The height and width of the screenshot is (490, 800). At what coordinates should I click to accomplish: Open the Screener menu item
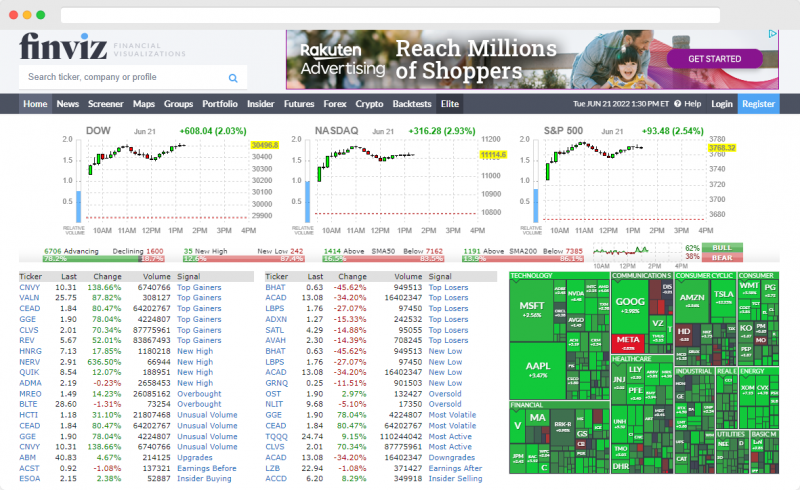tap(106, 104)
